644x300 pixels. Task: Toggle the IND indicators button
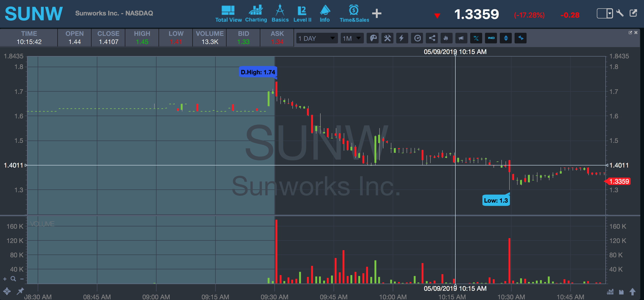[491, 38]
